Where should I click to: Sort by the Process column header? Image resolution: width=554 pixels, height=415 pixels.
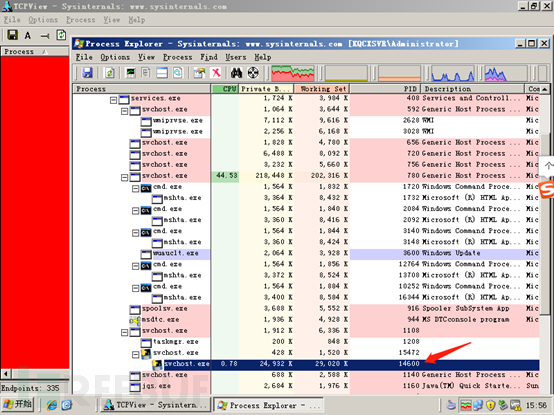142,89
